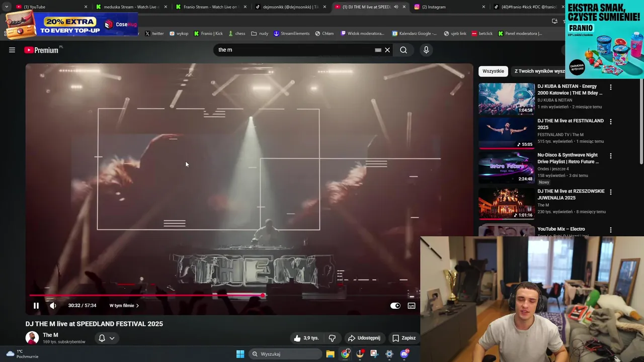Screen dimensions: 644x362
Task: Open the chess bookmark
Action: [x=236, y=34]
